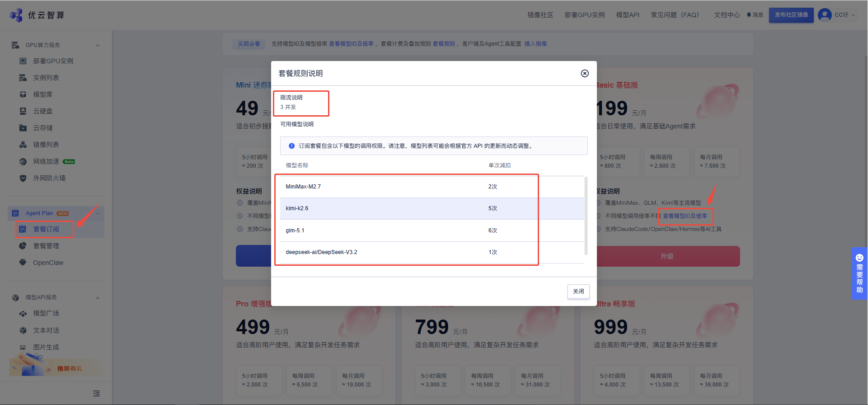Open 优云智算 logo home

click(37, 15)
